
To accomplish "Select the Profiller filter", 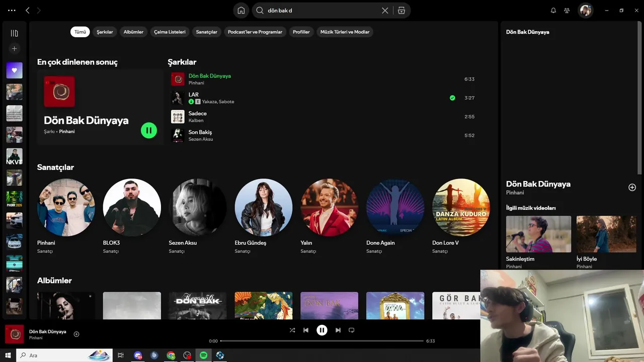I will [301, 32].
